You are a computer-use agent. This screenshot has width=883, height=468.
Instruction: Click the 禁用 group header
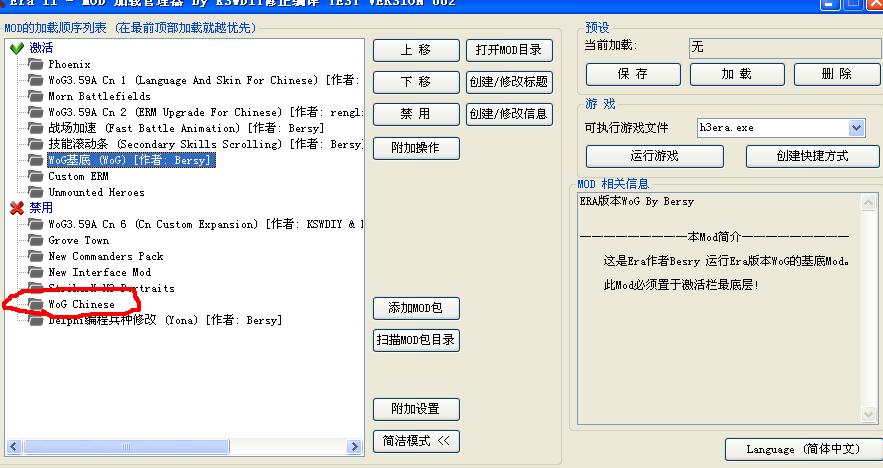(x=41, y=208)
